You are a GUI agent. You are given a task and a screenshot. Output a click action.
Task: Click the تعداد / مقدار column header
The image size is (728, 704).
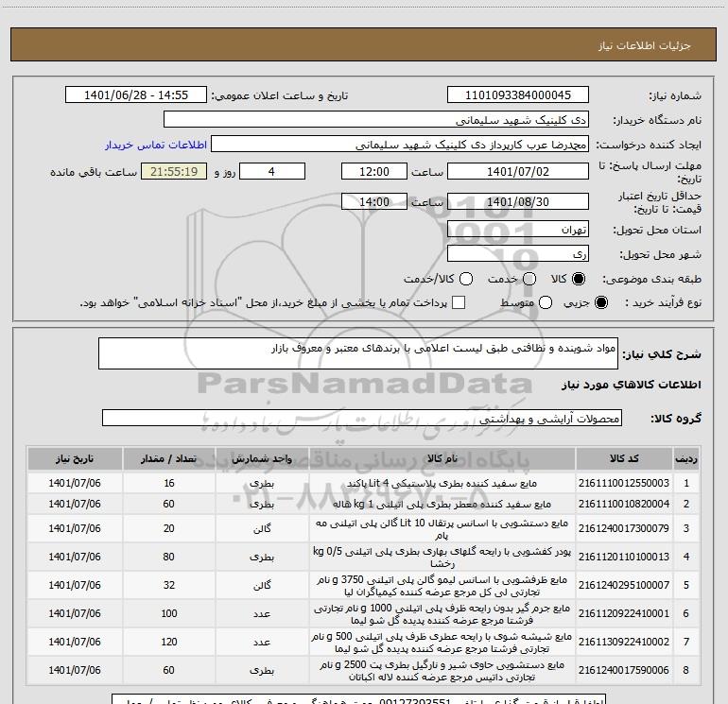tap(169, 459)
